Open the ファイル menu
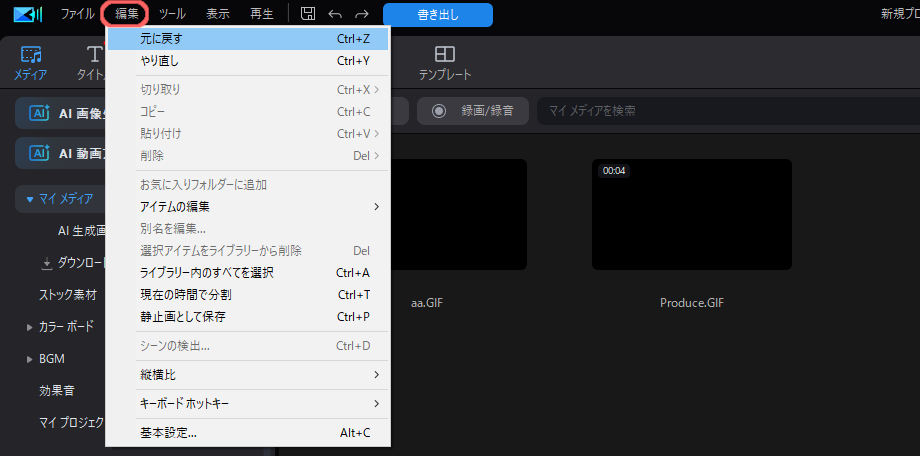Viewport: 920px width, 456px height. 77,14
